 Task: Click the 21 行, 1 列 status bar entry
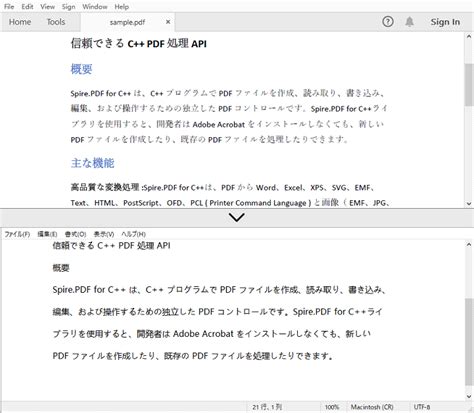click(267, 407)
